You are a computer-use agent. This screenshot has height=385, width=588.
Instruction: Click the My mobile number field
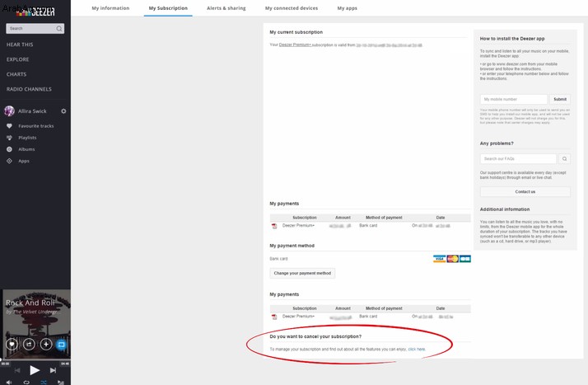[x=513, y=99]
